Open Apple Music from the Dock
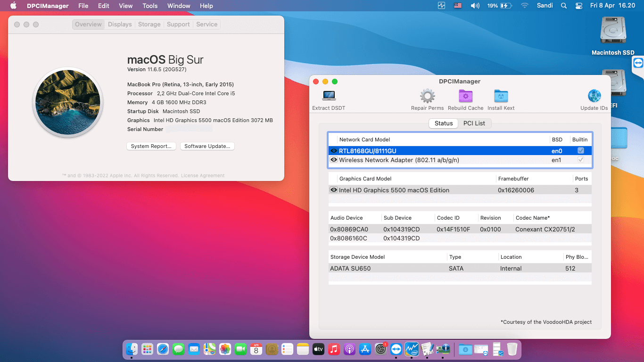The width and height of the screenshot is (644, 362). tap(334, 349)
